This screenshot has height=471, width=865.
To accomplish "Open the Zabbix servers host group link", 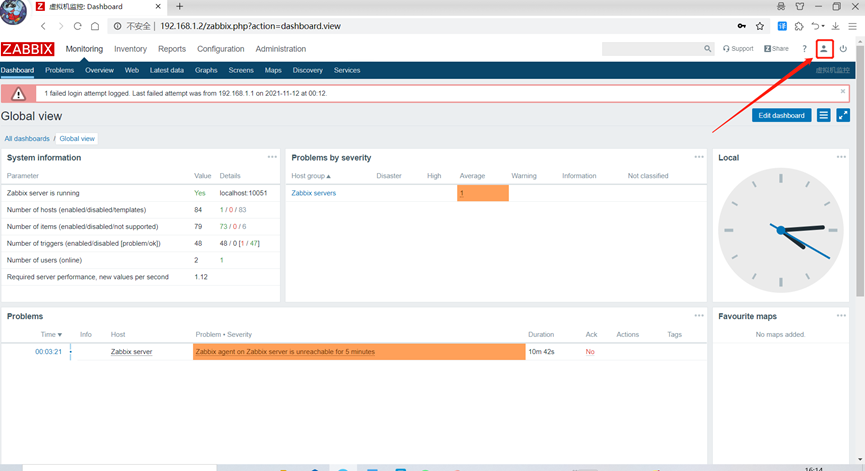I will pos(313,193).
